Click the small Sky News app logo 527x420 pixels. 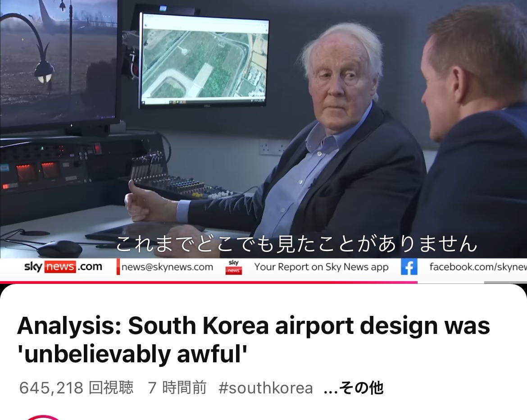pyautogui.click(x=234, y=267)
